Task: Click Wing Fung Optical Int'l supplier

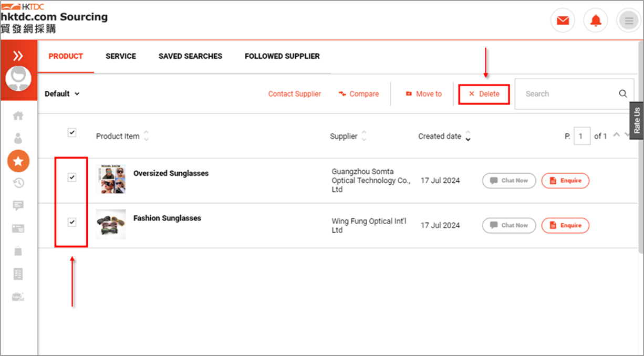Action: pos(369,226)
